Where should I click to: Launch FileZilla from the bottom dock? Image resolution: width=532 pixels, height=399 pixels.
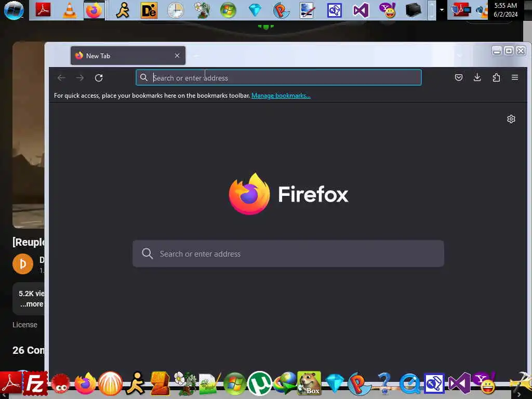pos(35,384)
